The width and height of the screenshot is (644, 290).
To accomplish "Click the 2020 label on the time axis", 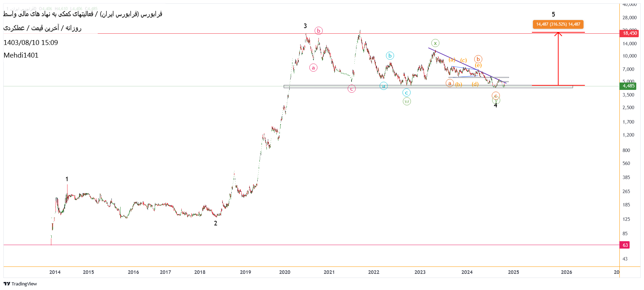I will pos(285,272).
